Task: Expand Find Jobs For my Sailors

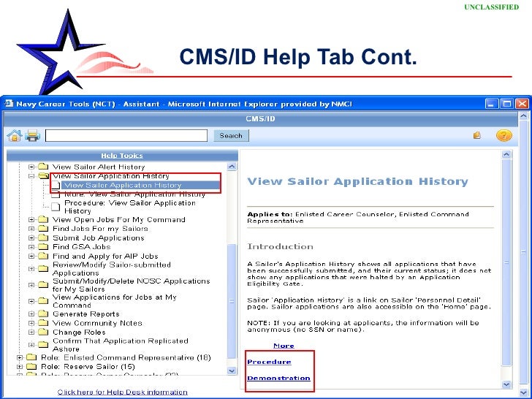Action: point(31,229)
